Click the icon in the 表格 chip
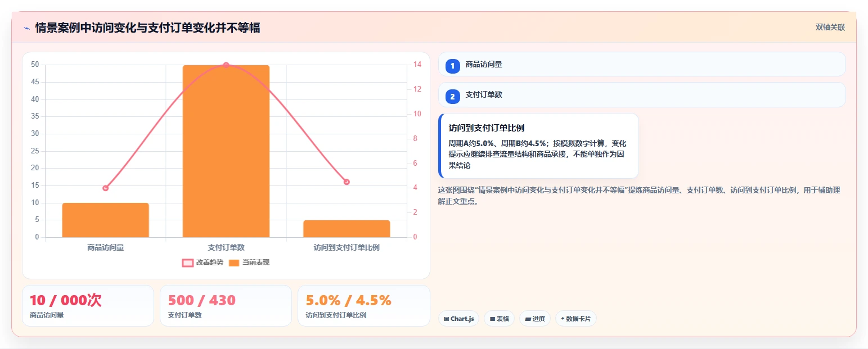 click(x=492, y=319)
